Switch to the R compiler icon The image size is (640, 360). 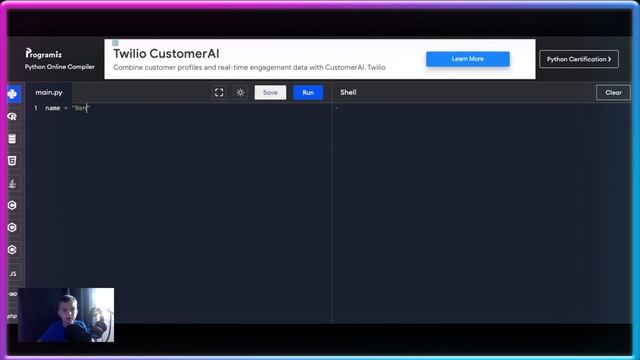(12, 117)
